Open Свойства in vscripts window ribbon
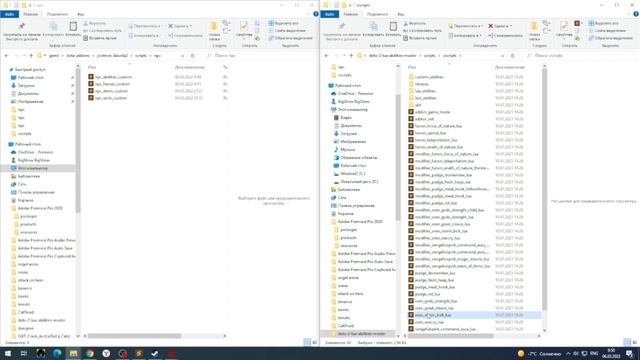The width and height of the screenshot is (640, 360). pyautogui.click(x=564, y=30)
